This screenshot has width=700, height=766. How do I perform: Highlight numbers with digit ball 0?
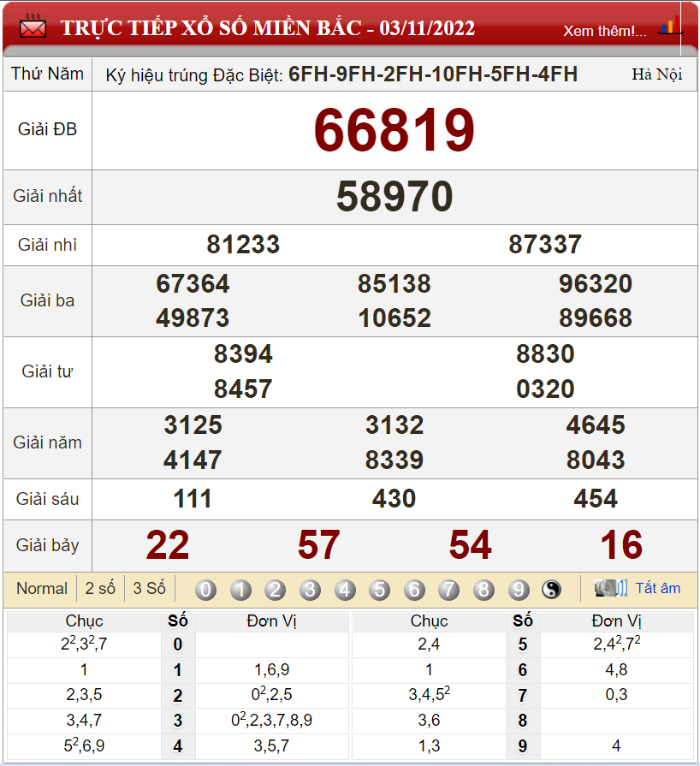pos(205,590)
